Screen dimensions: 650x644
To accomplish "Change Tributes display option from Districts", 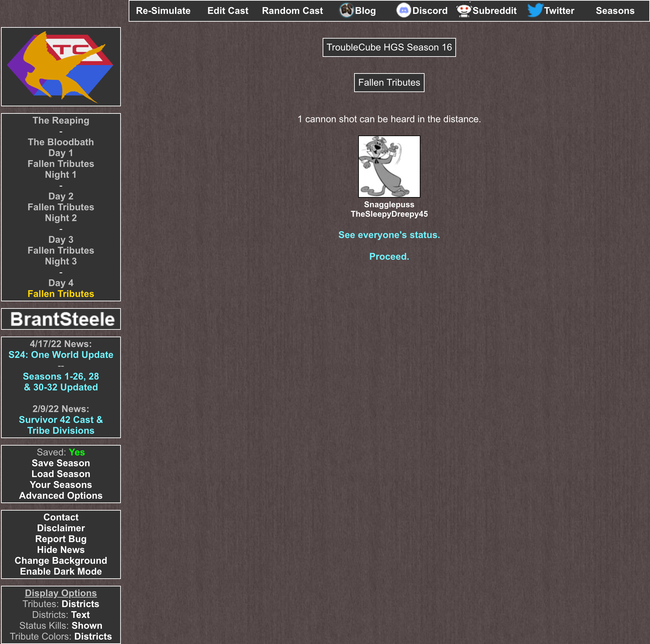I will tap(80, 604).
